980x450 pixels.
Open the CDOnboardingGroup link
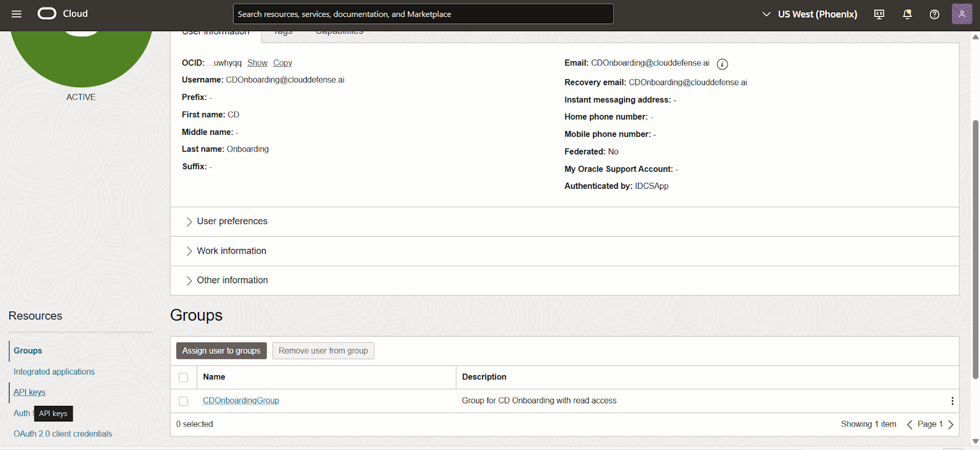pos(241,400)
